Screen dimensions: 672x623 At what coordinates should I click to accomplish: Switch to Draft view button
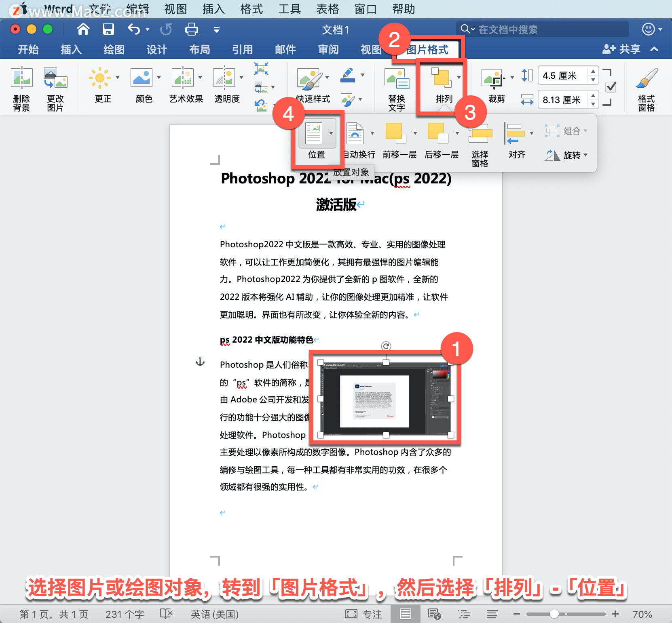pos(492,614)
